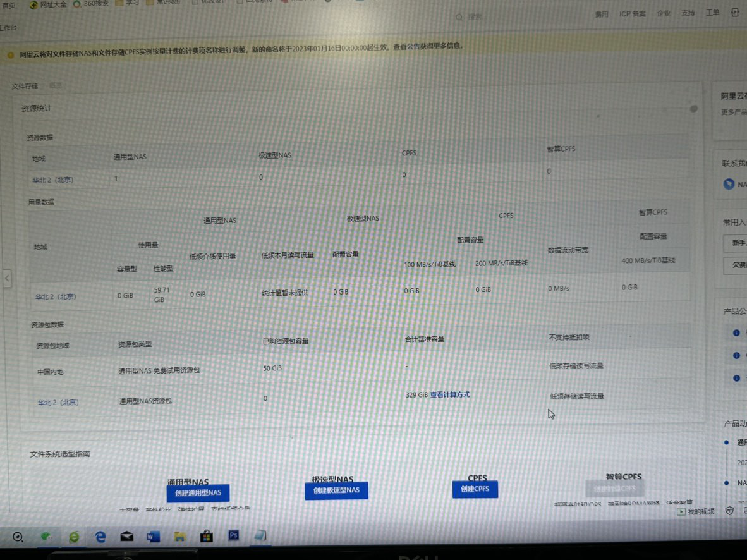Click the 0 MB/s data flow bandwidth value
Image resolution: width=747 pixels, height=560 pixels.
tap(558, 288)
